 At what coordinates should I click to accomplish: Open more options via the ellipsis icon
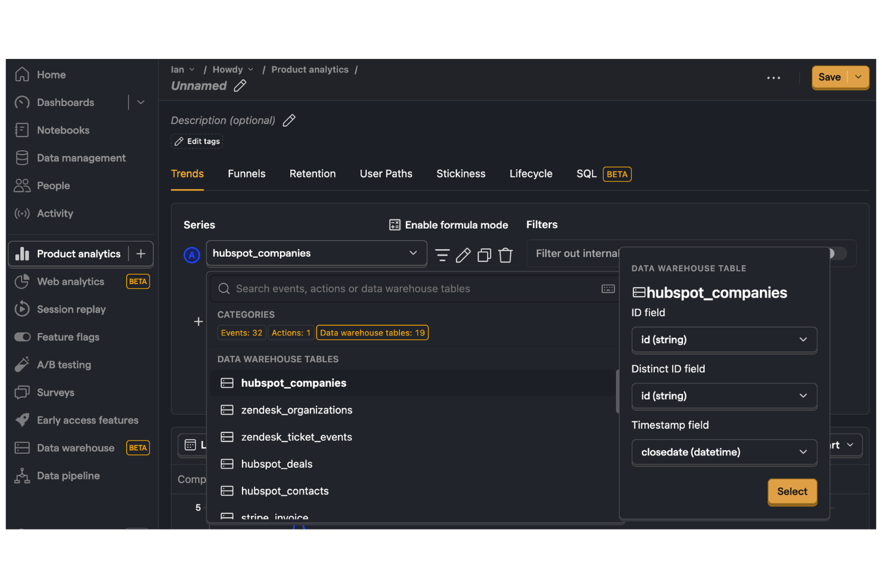click(774, 77)
